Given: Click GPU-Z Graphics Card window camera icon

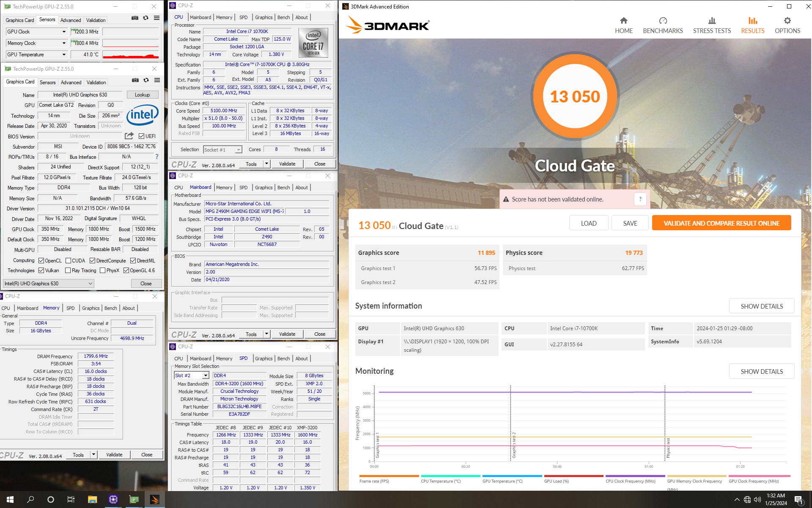Looking at the screenshot, I should (x=135, y=80).
